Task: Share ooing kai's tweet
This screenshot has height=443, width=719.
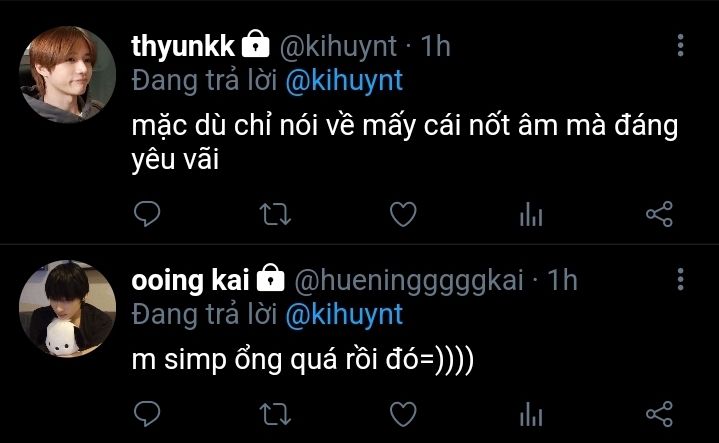Action: click(659, 413)
